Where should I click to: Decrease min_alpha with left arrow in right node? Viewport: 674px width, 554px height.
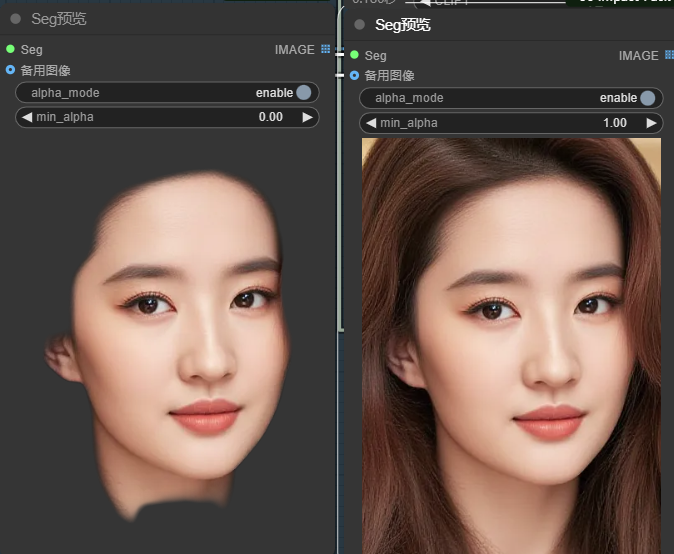pos(371,123)
